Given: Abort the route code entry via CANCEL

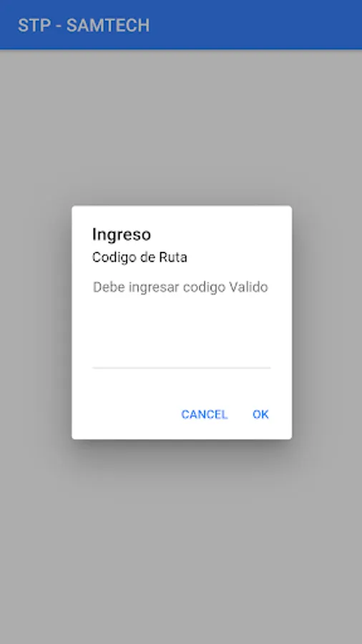Looking at the screenshot, I should tap(205, 414).
